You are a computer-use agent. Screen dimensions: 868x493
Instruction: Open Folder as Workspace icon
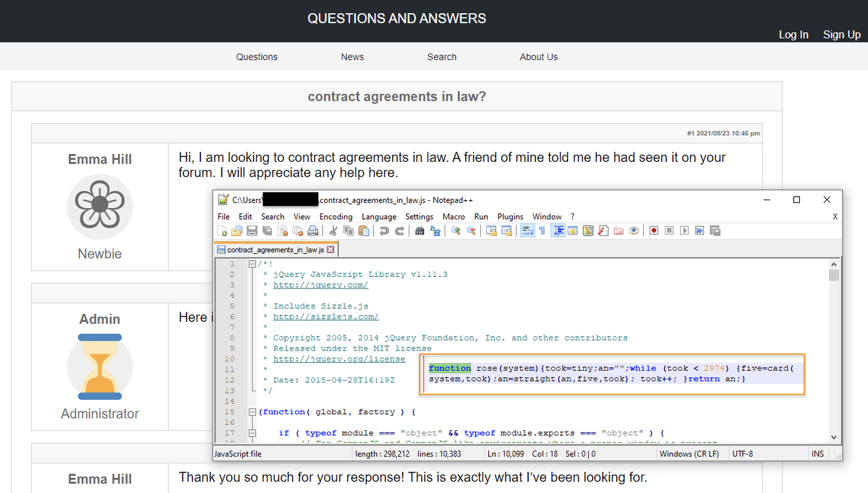tap(618, 231)
